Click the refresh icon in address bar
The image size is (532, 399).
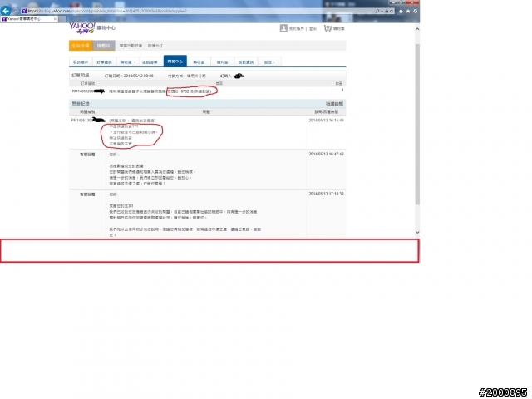pos(392,11)
